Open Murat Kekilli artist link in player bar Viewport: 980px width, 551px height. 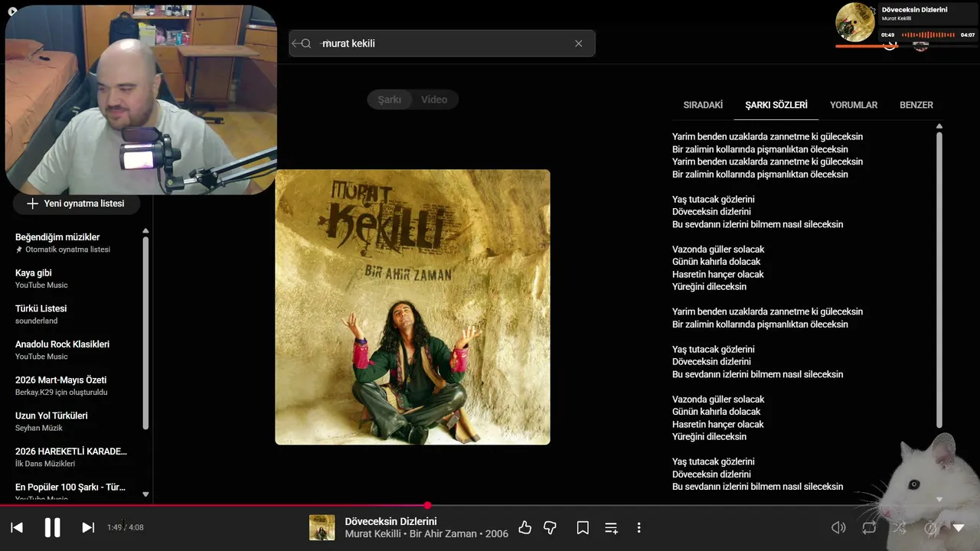click(373, 533)
